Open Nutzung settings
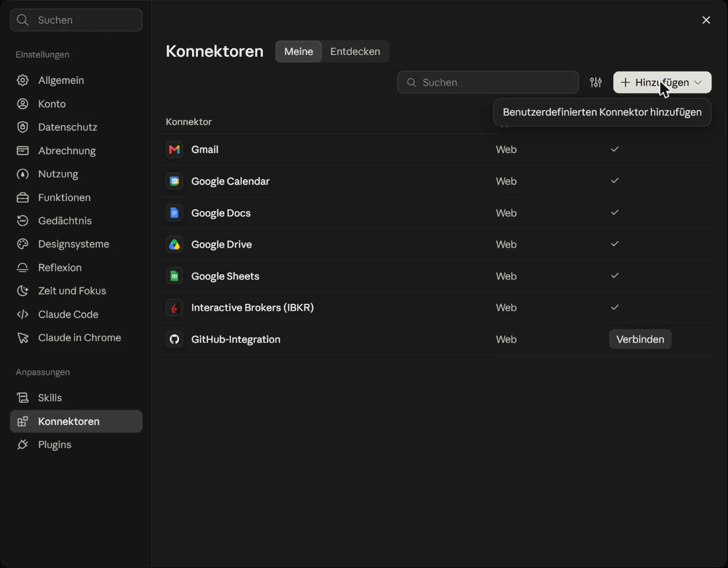Viewport: 728px width, 568px height. click(x=76, y=174)
